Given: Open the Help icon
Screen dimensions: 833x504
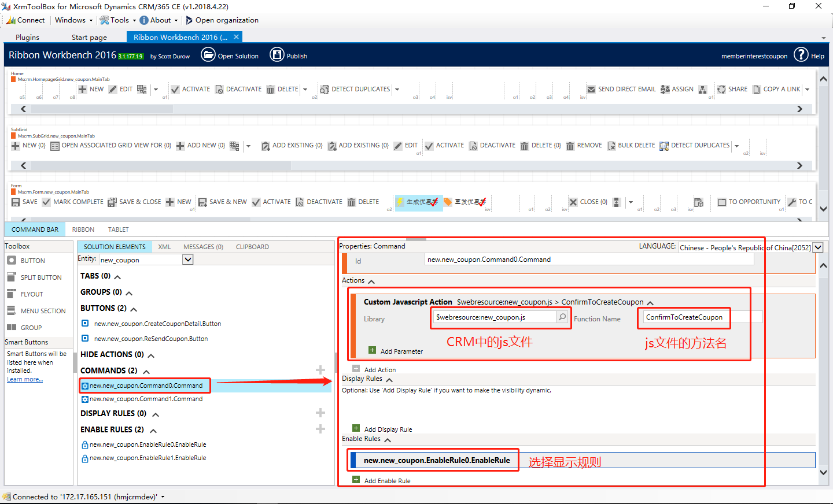Looking at the screenshot, I should (801, 55).
